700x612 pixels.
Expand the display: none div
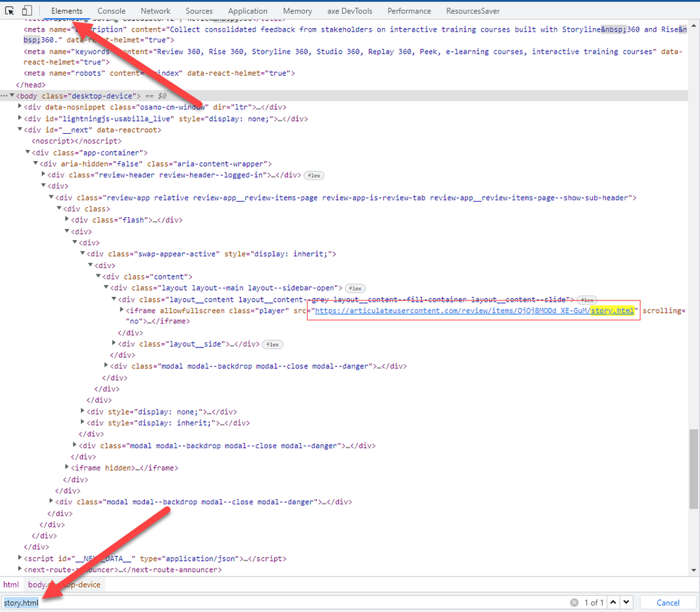coord(83,411)
